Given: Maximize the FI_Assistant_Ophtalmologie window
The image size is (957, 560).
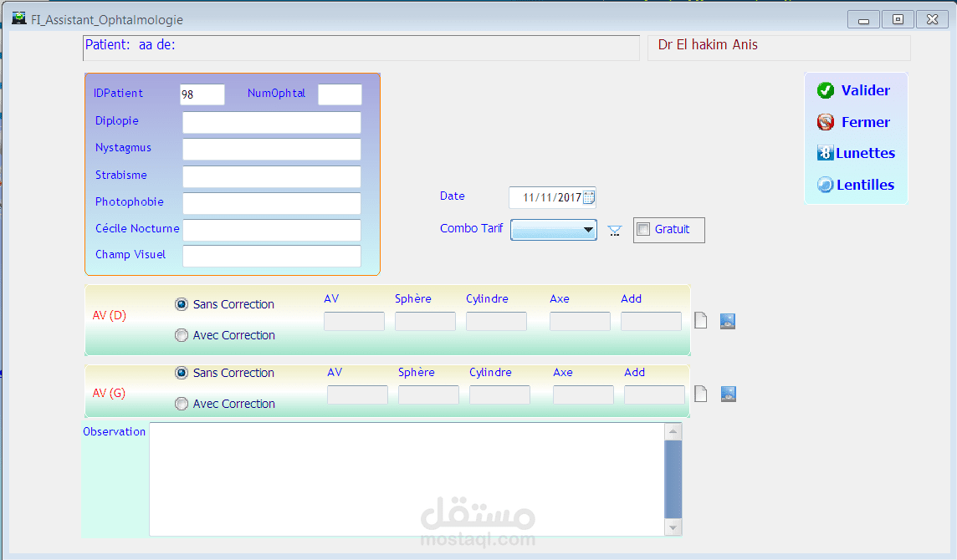Looking at the screenshot, I should click(898, 19).
